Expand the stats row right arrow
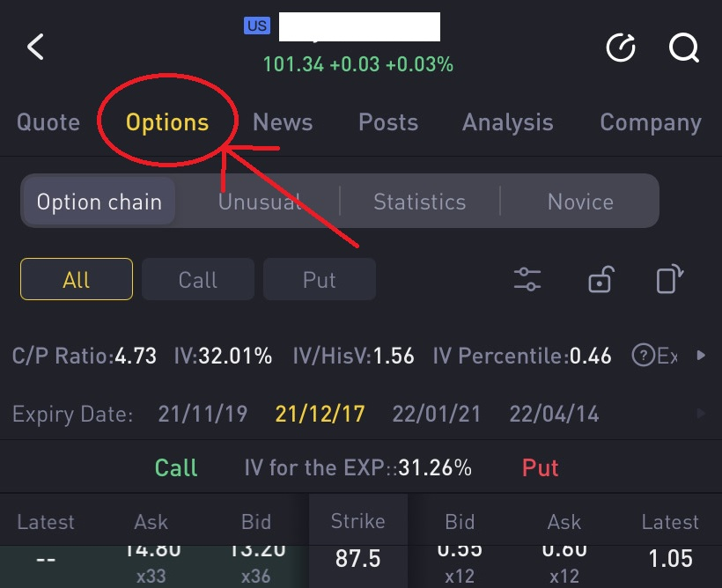 pyautogui.click(x=701, y=356)
